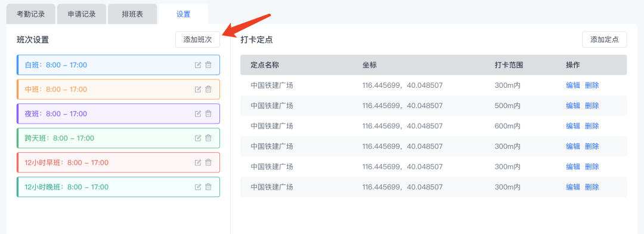Click the 操作 column header

click(x=573, y=65)
